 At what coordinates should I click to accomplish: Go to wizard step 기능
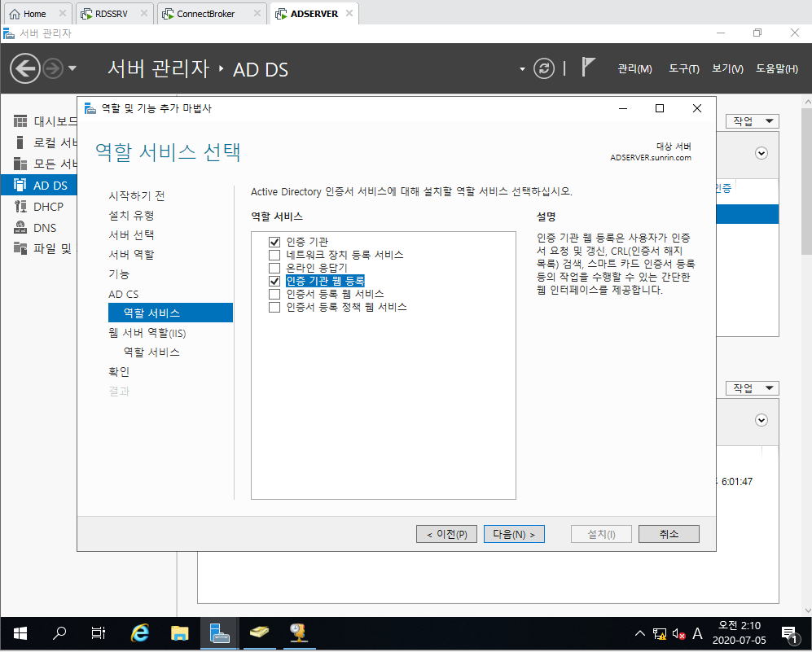point(119,274)
